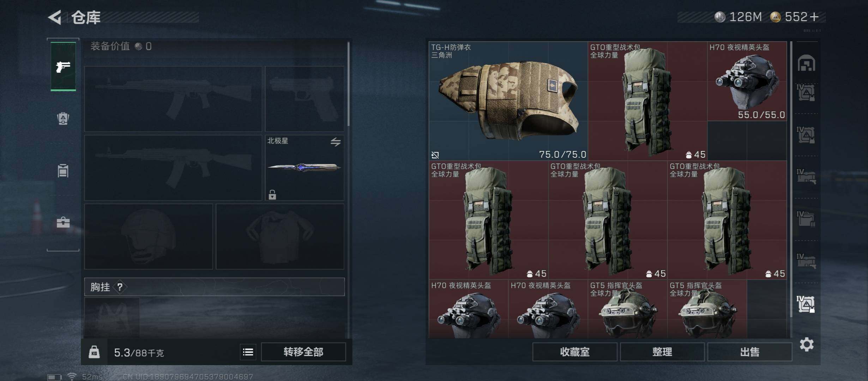Open the clipboard category sidebar icon
This screenshot has width=868, height=381.
(63, 171)
